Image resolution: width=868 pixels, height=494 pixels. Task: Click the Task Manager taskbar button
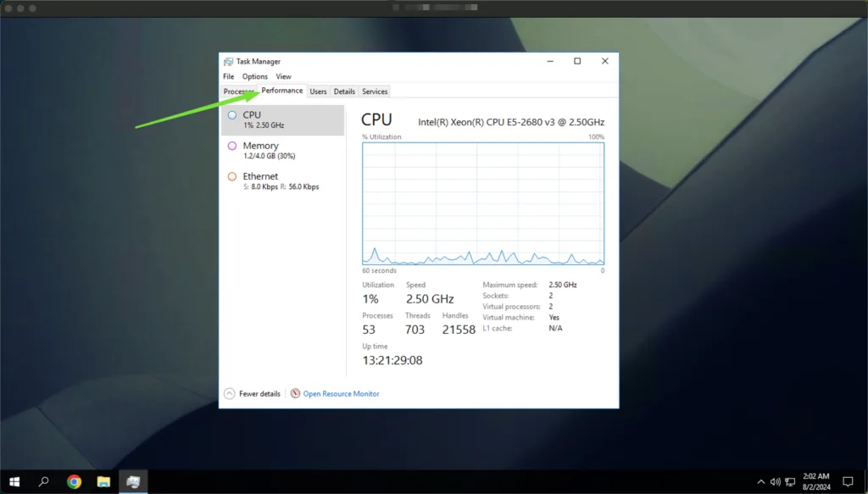[133, 481]
